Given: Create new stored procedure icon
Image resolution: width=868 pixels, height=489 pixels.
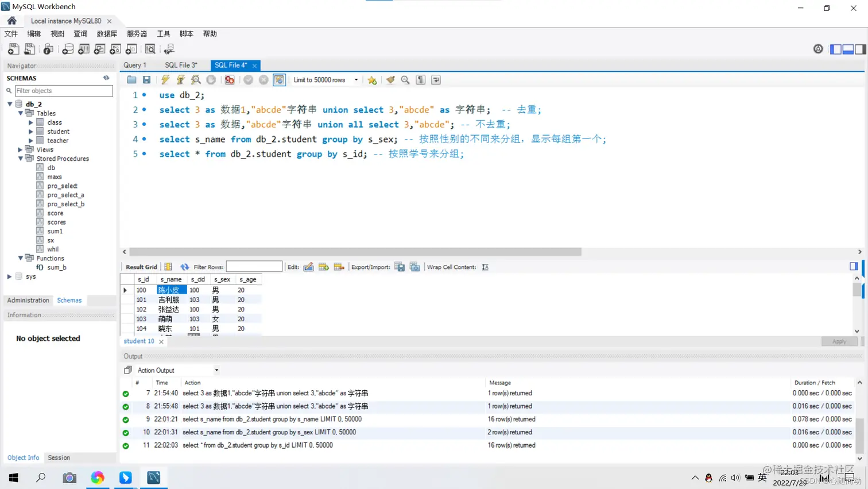Looking at the screenshot, I should coord(115,49).
